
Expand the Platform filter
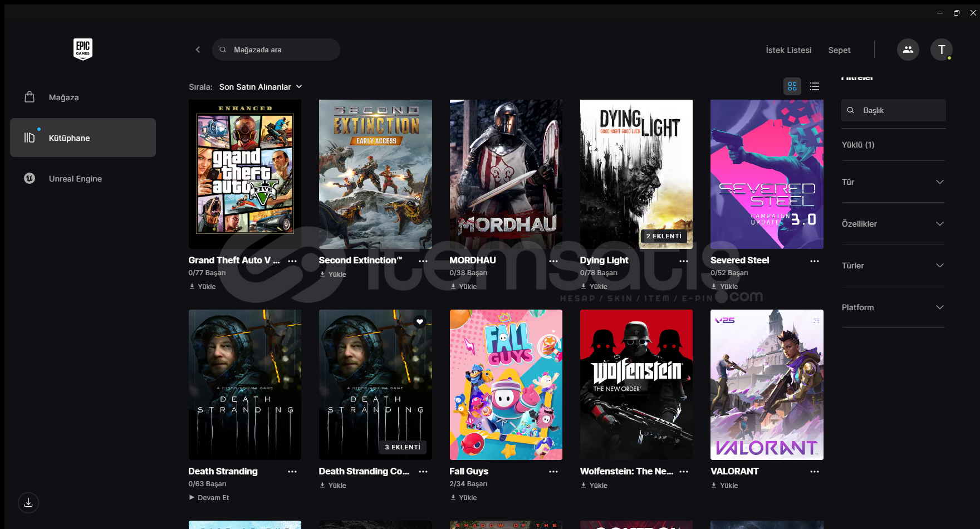pos(893,307)
